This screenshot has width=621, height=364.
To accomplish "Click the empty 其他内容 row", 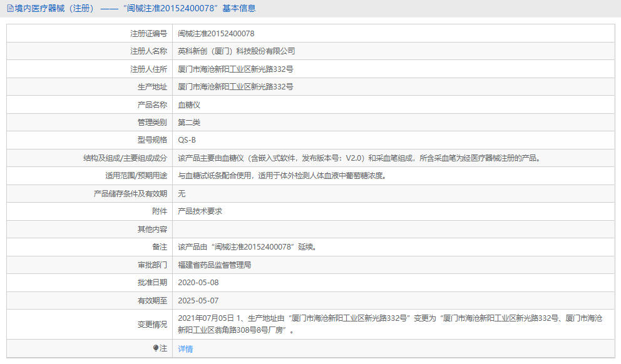I will [x=313, y=229].
